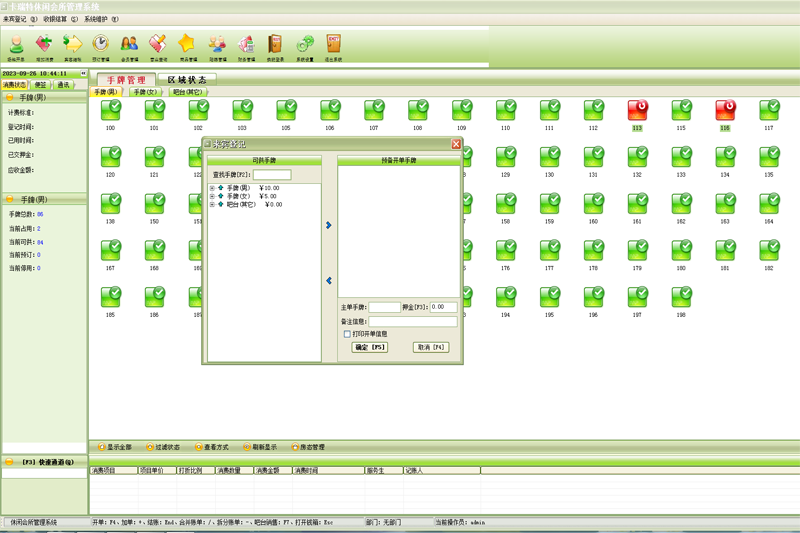This screenshot has width=800, height=533.
Task: Select the red occupied locker 113
Action: click(637, 110)
